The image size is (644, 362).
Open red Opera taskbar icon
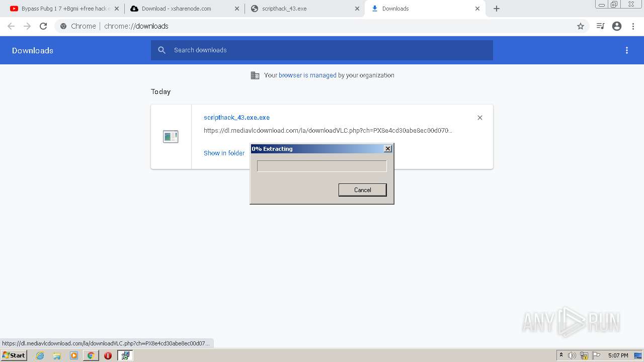(x=108, y=355)
